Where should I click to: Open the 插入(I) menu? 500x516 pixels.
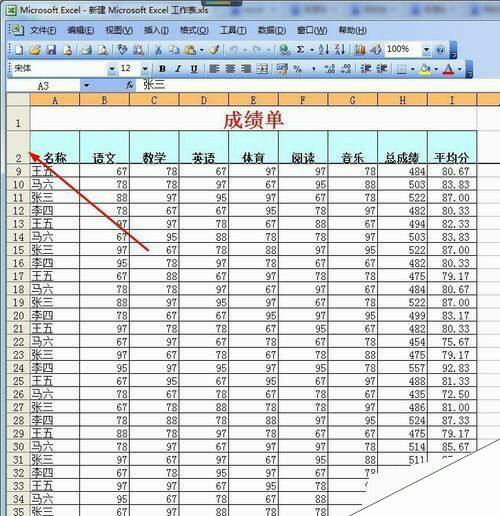(156, 31)
